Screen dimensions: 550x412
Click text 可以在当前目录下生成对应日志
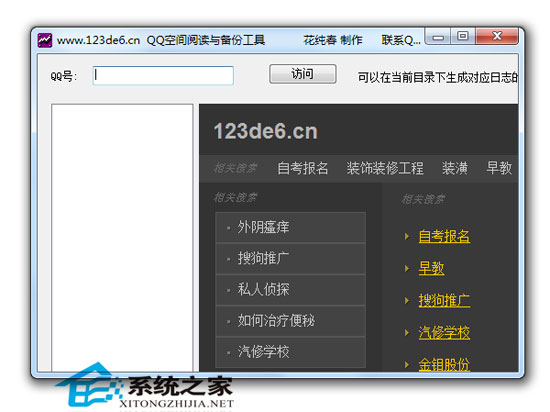tap(438, 77)
